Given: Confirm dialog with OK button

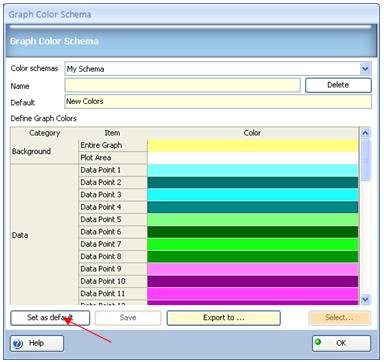Looking at the screenshot, I should [x=341, y=343].
